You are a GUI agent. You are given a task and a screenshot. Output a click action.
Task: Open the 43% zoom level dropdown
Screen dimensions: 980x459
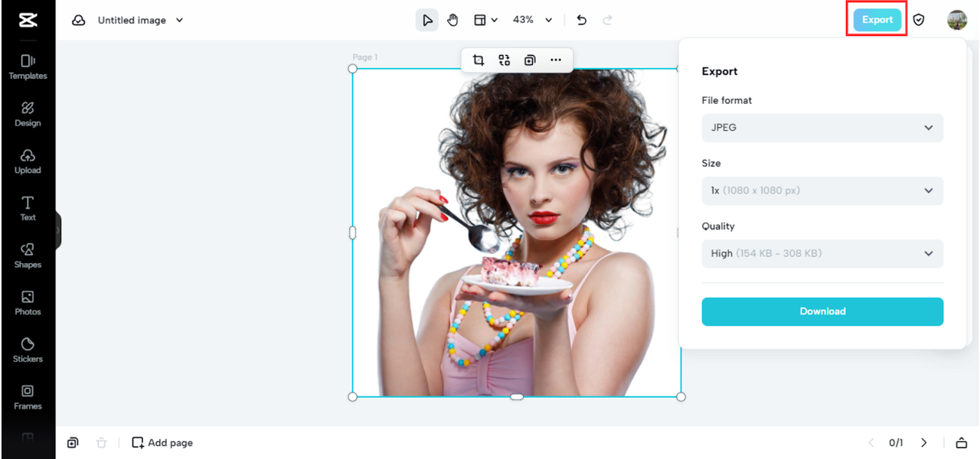532,20
